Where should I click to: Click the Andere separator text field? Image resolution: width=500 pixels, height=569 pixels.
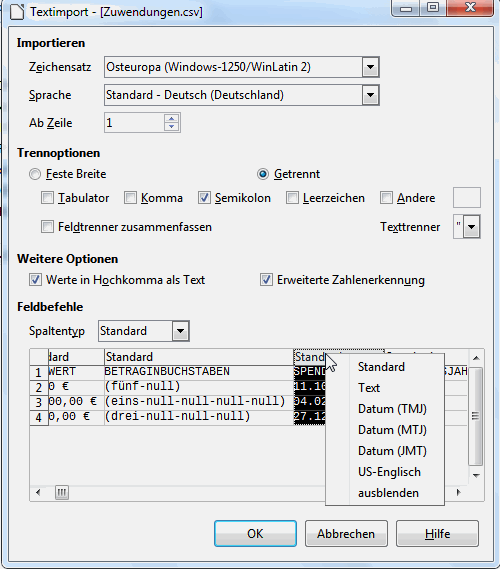tap(467, 197)
